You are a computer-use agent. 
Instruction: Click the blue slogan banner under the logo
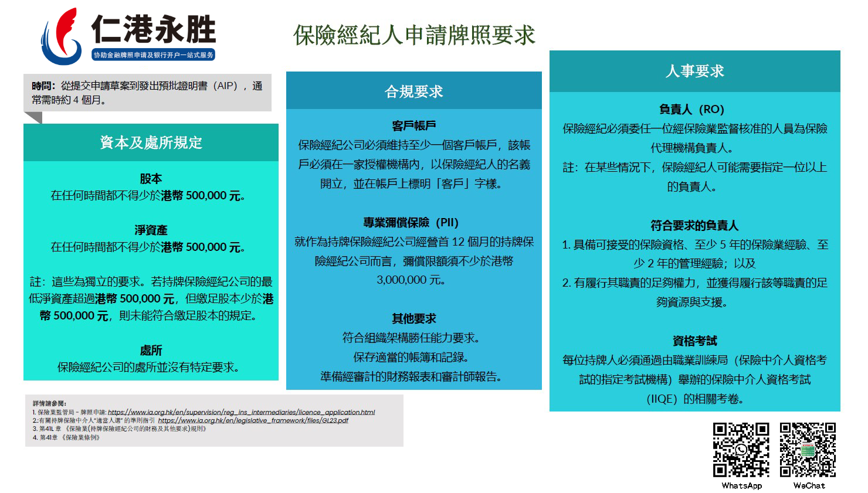click(x=153, y=55)
